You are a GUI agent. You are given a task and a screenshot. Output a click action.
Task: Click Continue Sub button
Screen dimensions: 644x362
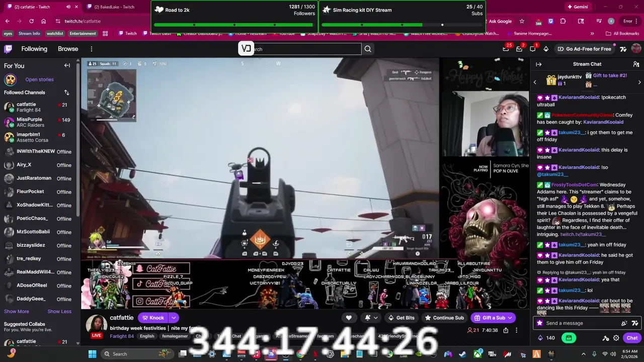(444, 318)
